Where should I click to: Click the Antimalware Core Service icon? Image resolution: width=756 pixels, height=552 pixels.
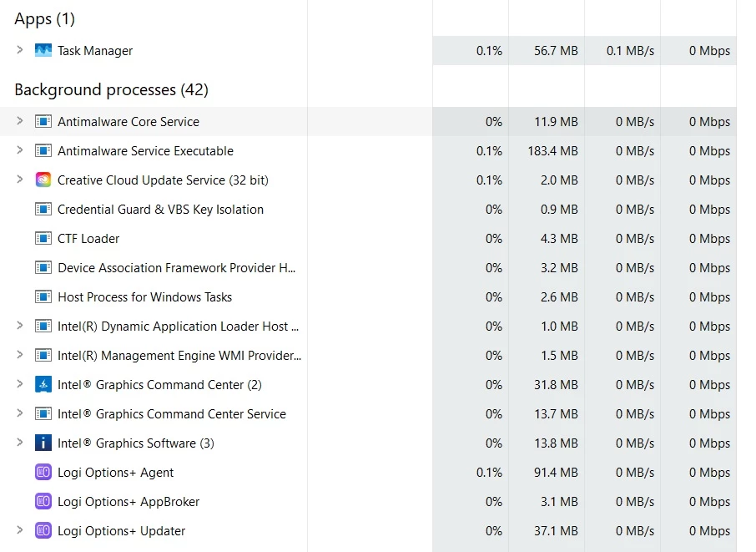(x=43, y=121)
